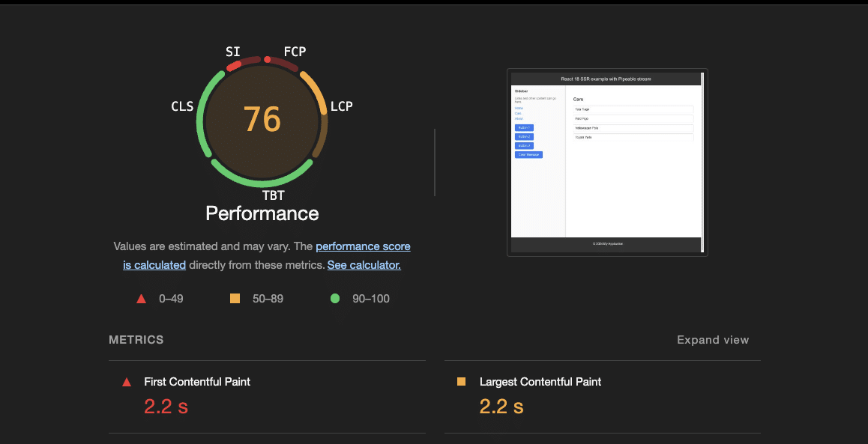868x444 pixels.
Task: Select the CLS label beside the gauge
Action: pos(182,106)
